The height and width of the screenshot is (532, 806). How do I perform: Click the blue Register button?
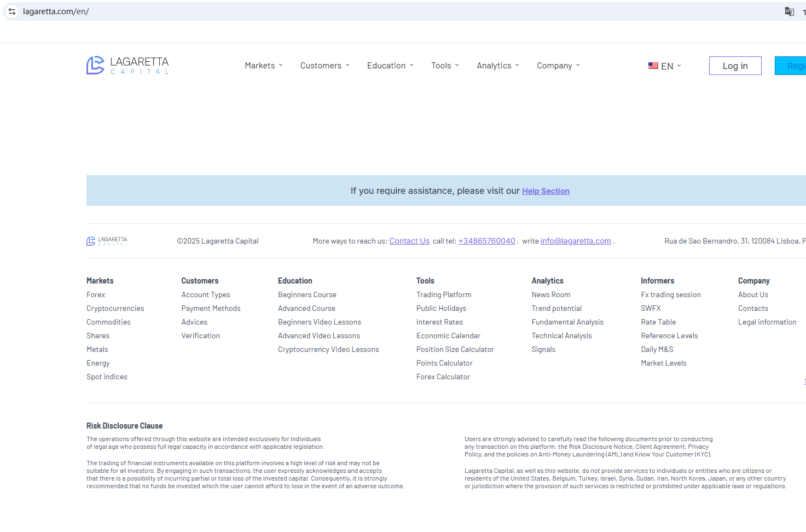(x=791, y=66)
